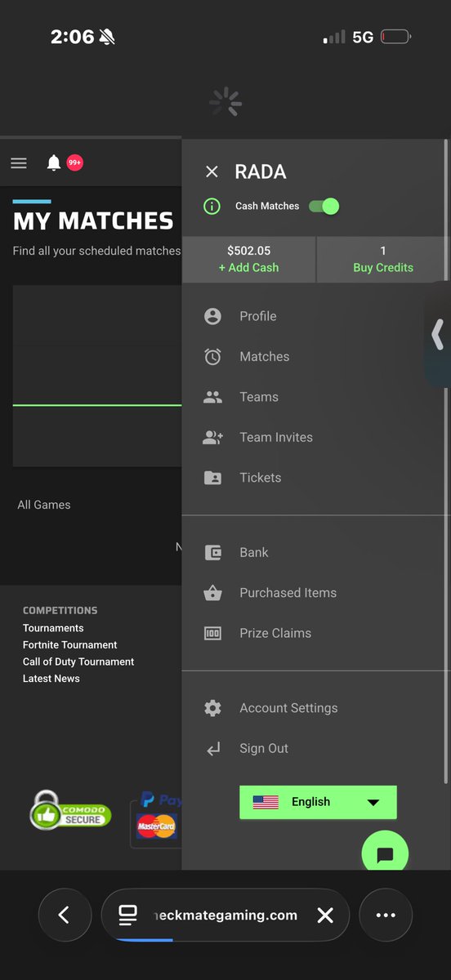Viewport: 451px width, 980px height.
Task: Click the Tickets folder icon
Action: pyautogui.click(x=212, y=478)
